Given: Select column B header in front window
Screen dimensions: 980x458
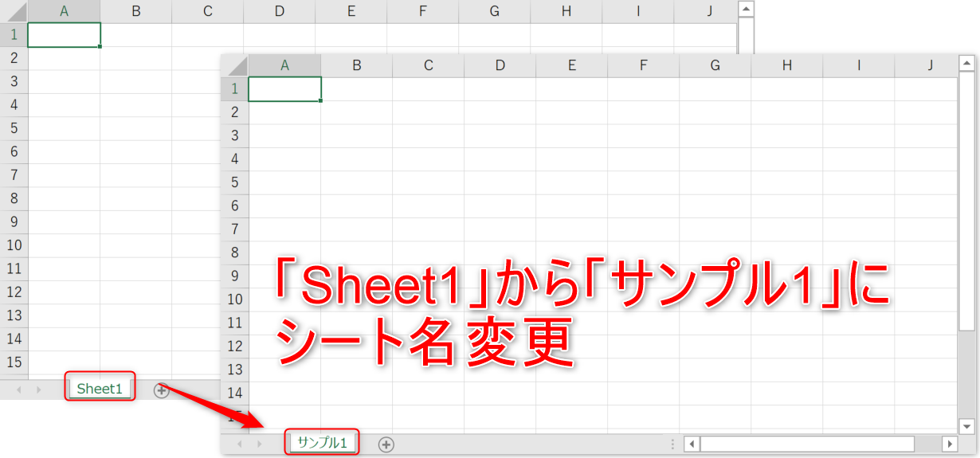Looking at the screenshot, I should click(357, 65).
